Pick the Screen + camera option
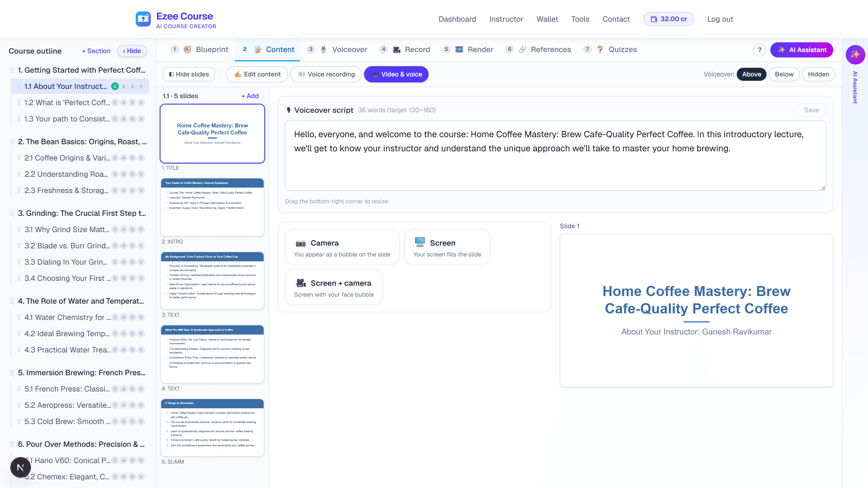Image resolution: width=868 pixels, height=488 pixels. click(x=334, y=287)
